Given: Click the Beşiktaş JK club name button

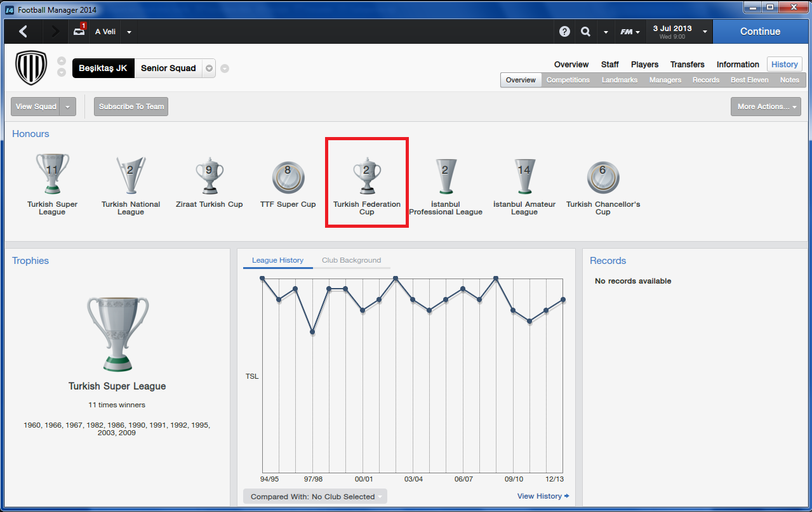Looking at the screenshot, I should [103, 69].
